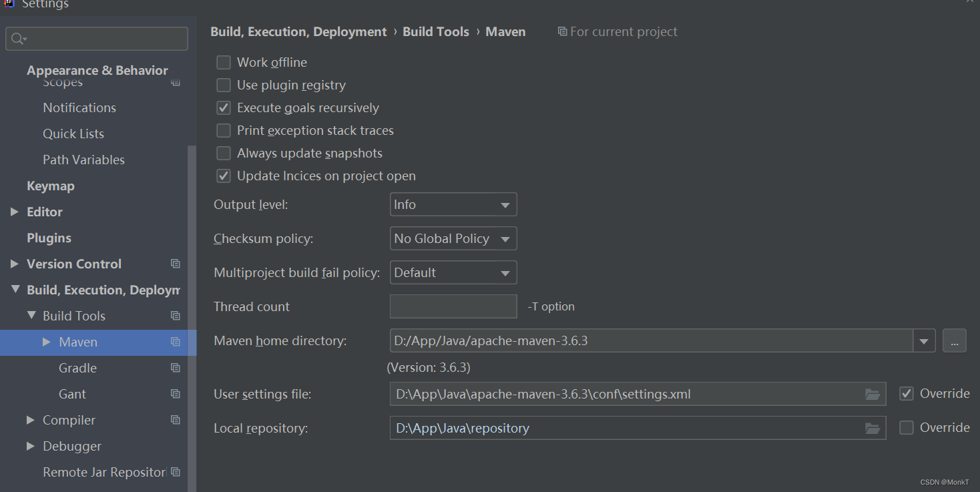Click the Maven breadcrumb label
Screen dimensions: 980x492
pos(505,31)
